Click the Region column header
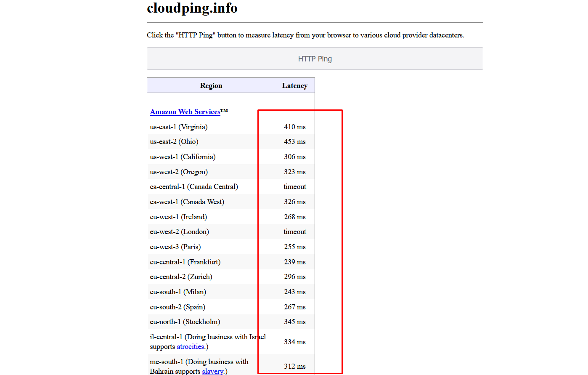 coord(211,85)
